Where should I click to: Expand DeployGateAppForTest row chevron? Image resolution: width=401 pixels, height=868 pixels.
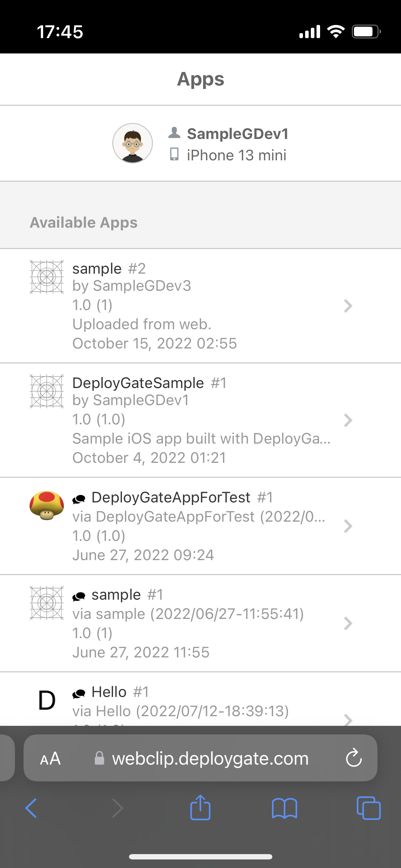coord(348,526)
